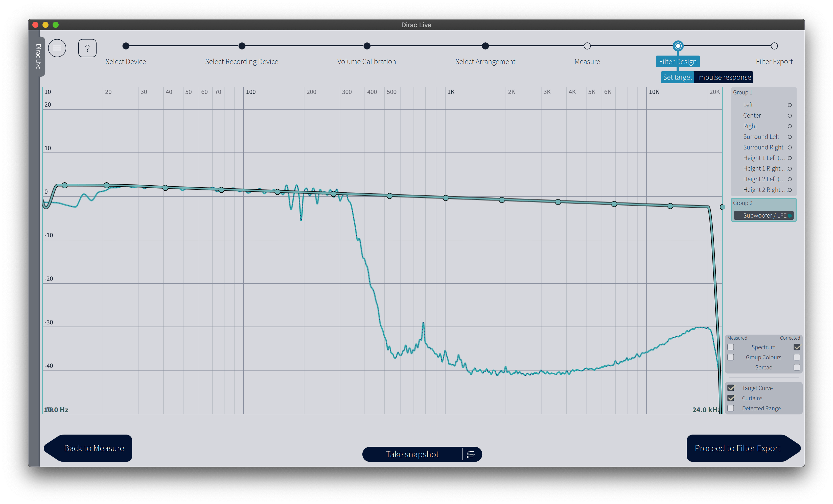
Task: Click the target curve control point near 1K
Action: coord(446,198)
